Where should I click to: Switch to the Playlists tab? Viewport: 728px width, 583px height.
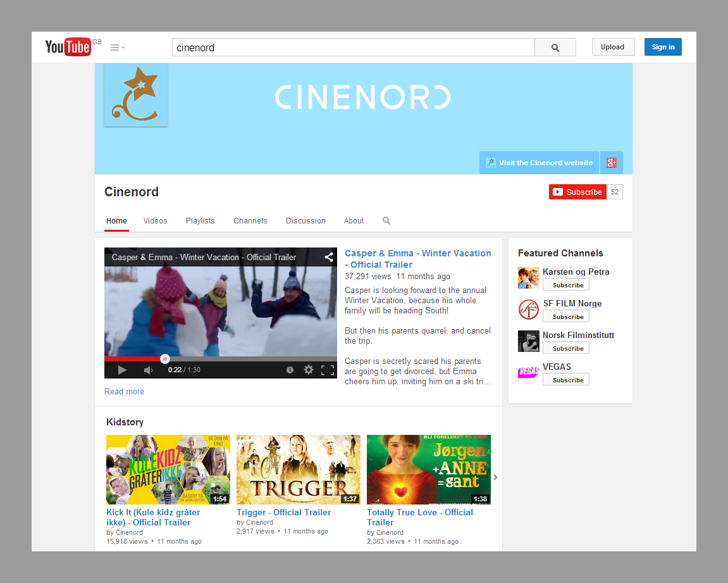[x=200, y=221]
